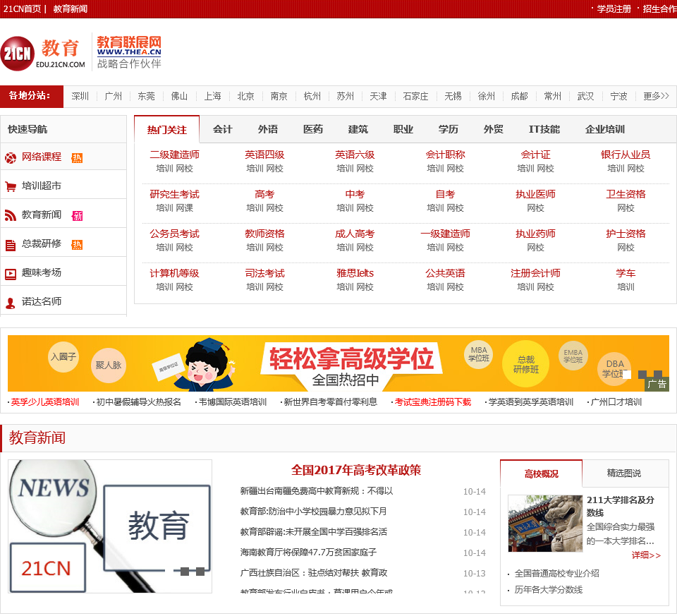This screenshot has width=677, height=616.
Task: Click the NEWS 教育 21CN image
Action: coord(110,526)
